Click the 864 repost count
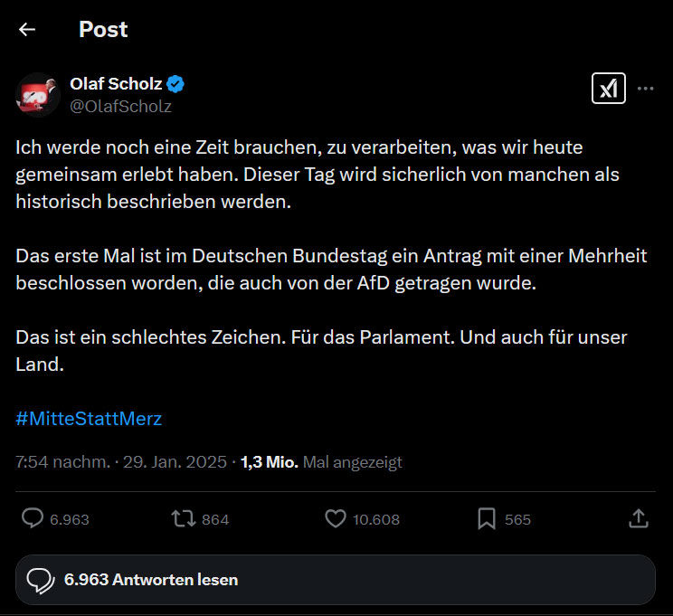673x616 pixels. (215, 519)
